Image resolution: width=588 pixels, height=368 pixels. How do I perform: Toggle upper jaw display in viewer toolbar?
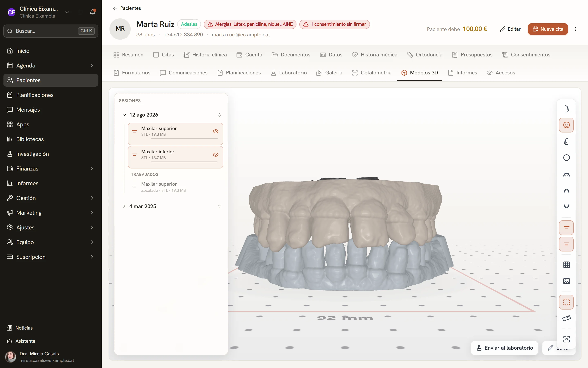(566, 228)
